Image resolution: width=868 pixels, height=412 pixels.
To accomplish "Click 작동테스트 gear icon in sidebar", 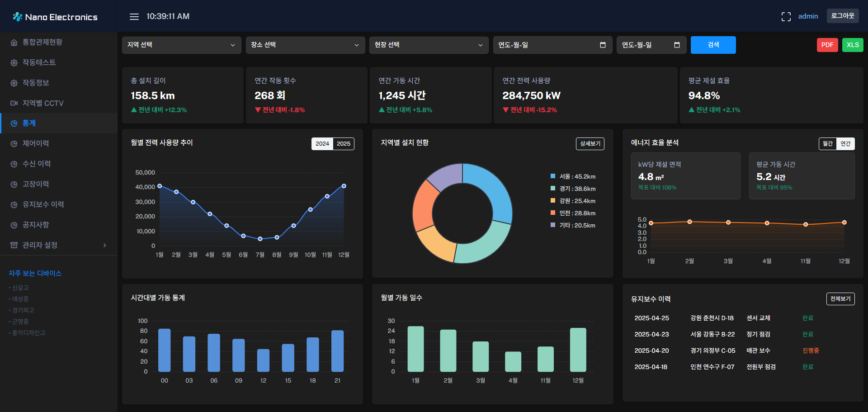I will point(14,63).
